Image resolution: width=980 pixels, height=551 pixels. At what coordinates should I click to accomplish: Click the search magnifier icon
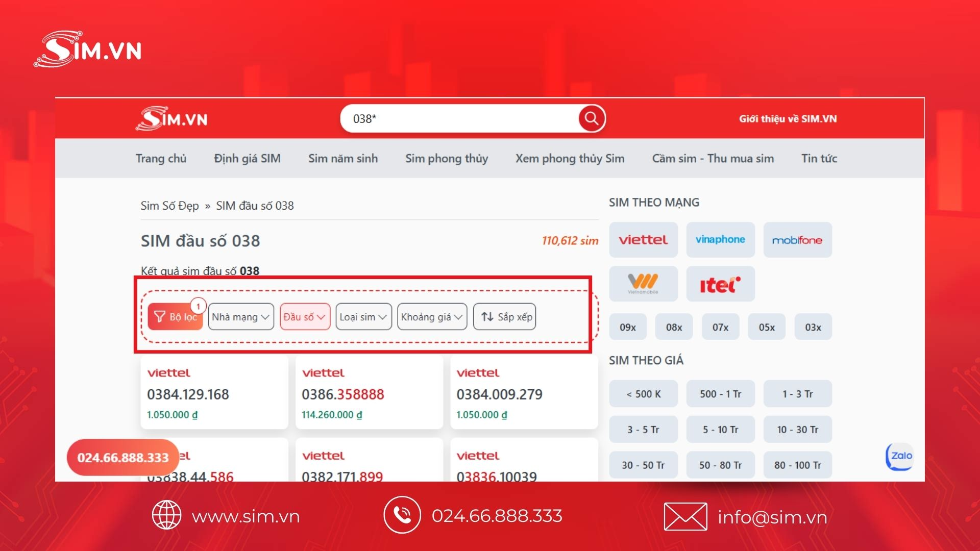[592, 118]
